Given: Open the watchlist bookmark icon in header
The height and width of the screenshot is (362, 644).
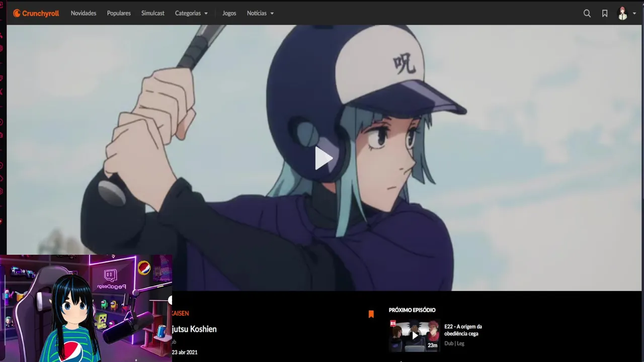Looking at the screenshot, I should 605,14.
